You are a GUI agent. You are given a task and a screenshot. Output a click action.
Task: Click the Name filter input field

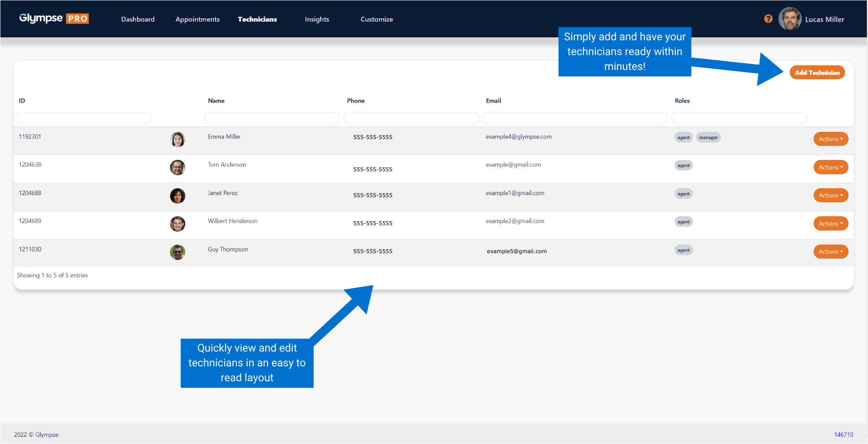(272, 118)
